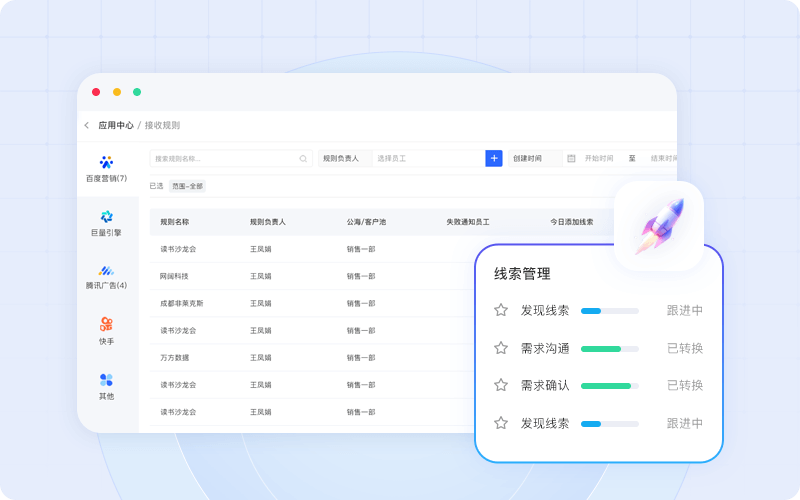Open the 创建时间 filter dropdown
Screen dimensions: 800x500
coord(534,158)
